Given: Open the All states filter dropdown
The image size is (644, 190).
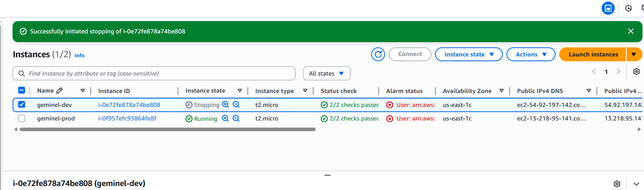Looking at the screenshot, I should pyautogui.click(x=326, y=73).
